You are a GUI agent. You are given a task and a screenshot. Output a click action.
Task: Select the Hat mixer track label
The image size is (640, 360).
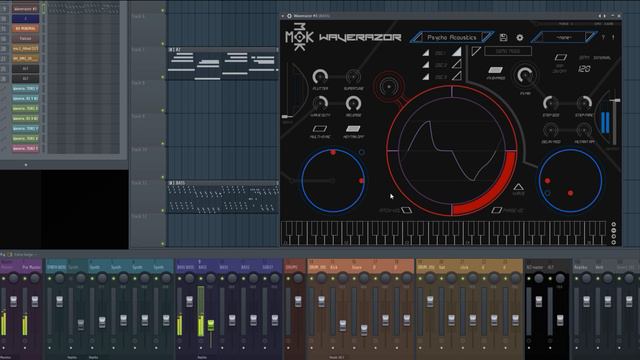click(442, 267)
